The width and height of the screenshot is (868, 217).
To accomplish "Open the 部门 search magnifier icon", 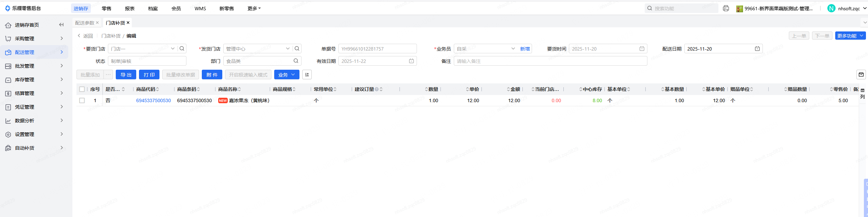I will pos(296,61).
